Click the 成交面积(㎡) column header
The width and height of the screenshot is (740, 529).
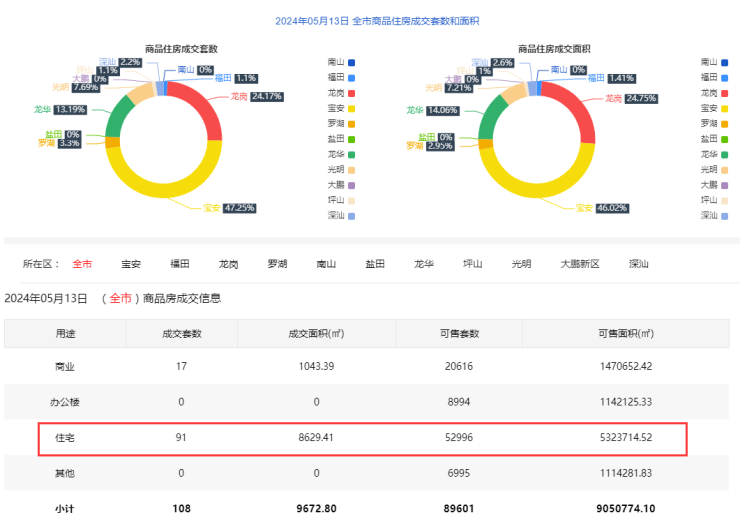[x=316, y=333]
